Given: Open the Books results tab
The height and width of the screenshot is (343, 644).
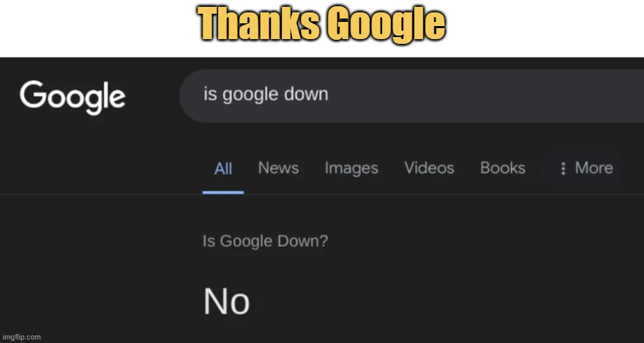Looking at the screenshot, I should tap(503, 168).
